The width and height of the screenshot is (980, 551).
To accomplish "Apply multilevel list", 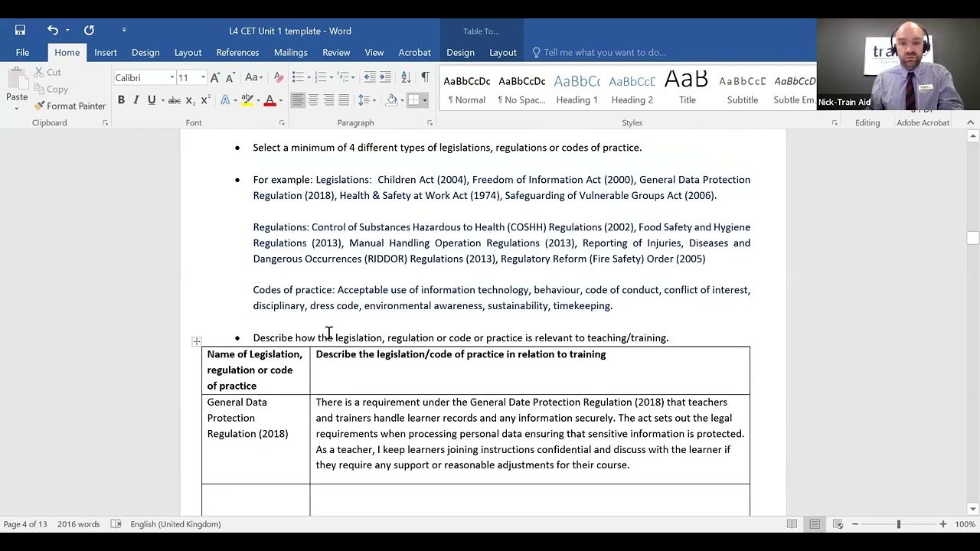I will (344, 77).
